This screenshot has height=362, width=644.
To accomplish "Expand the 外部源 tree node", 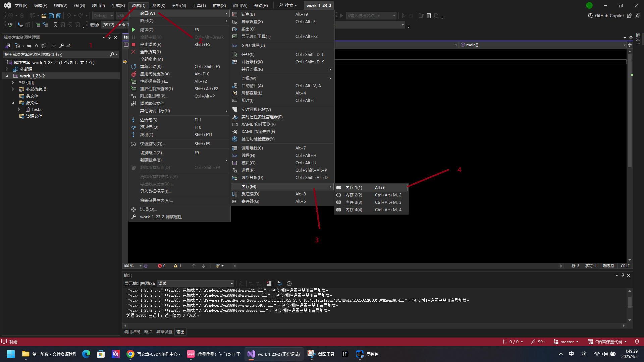I will 7,69.
